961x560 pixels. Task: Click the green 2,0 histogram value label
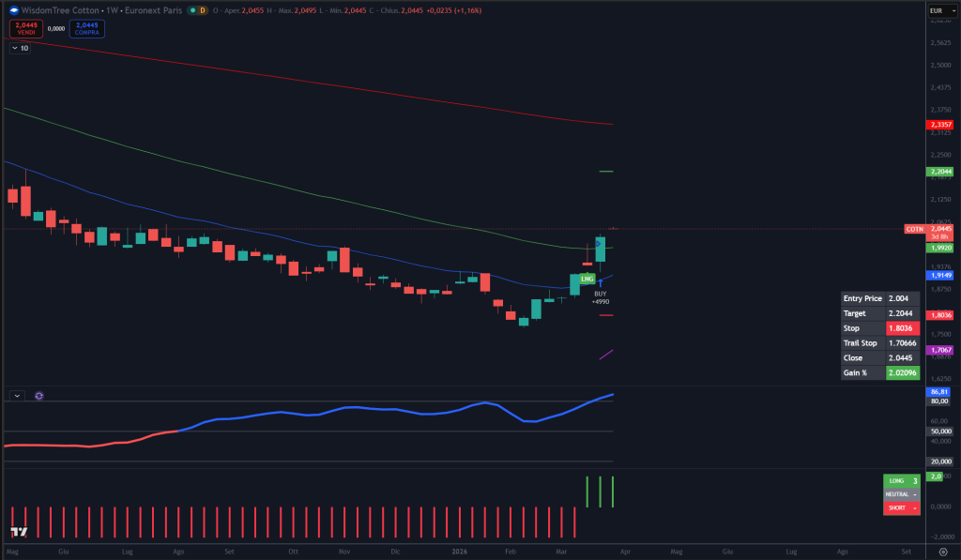point(935,477)
